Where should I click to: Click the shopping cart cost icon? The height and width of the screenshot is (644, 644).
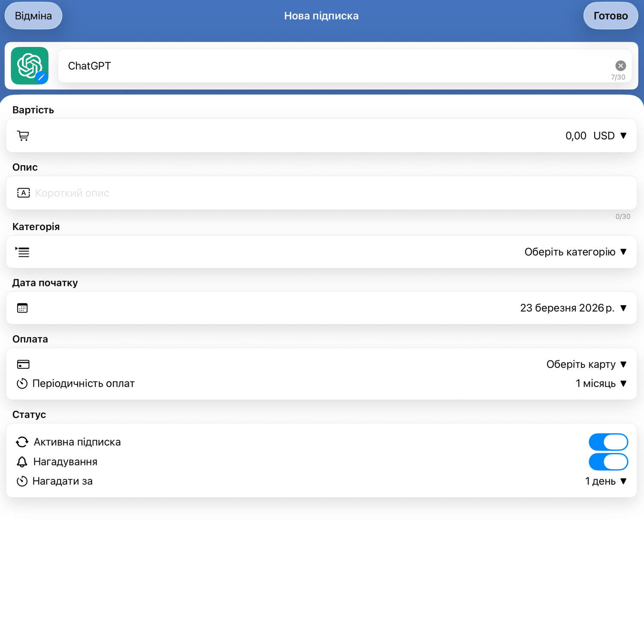(x=23, y=136)
